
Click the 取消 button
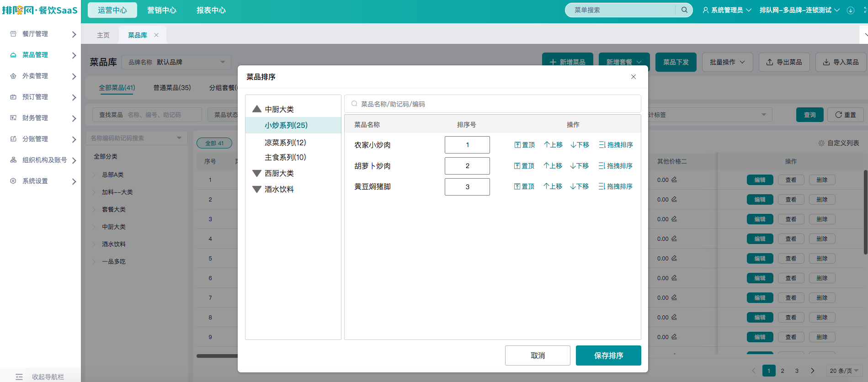538,355
